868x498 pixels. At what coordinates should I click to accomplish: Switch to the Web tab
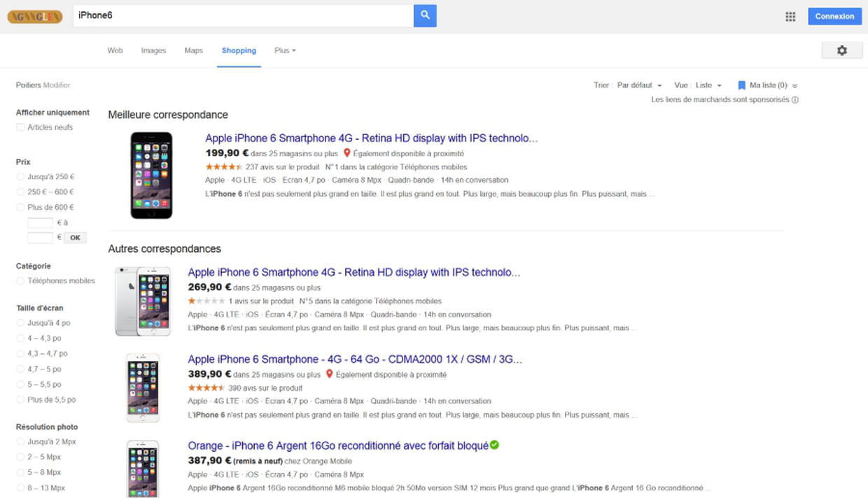click(x=115, y=50)
